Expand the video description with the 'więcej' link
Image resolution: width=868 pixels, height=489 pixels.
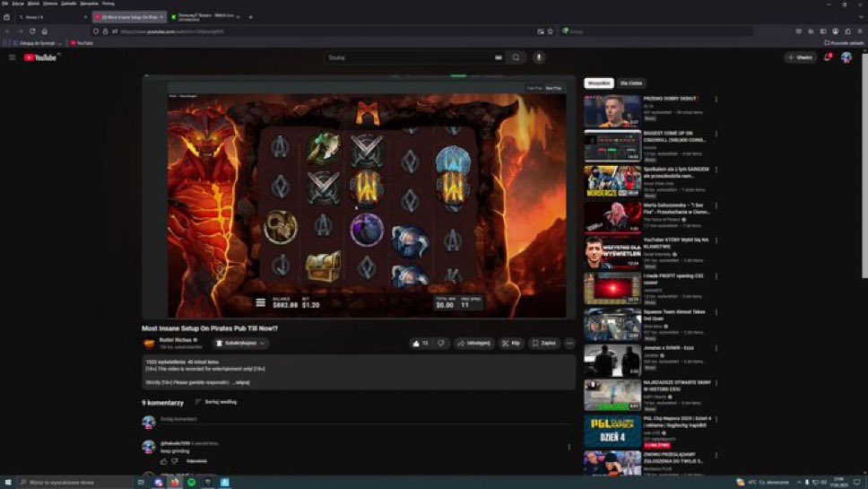point(240,382)
